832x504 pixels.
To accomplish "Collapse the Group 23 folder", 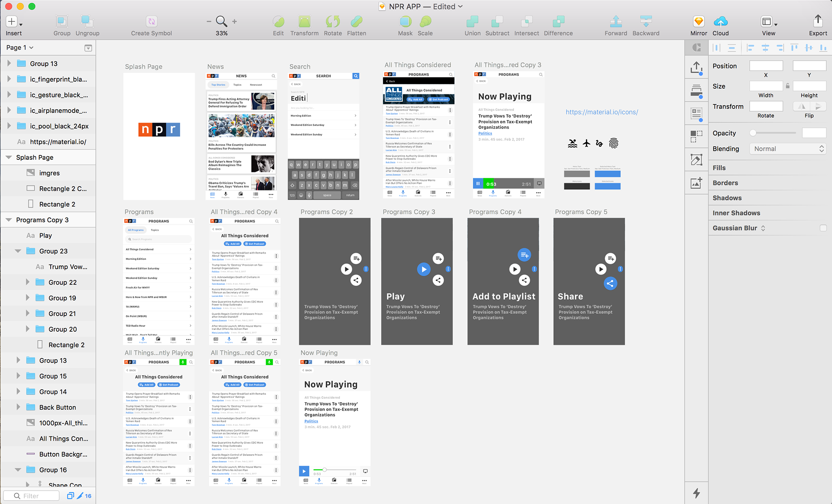I will pyautogui.click(x=18, y=251).
